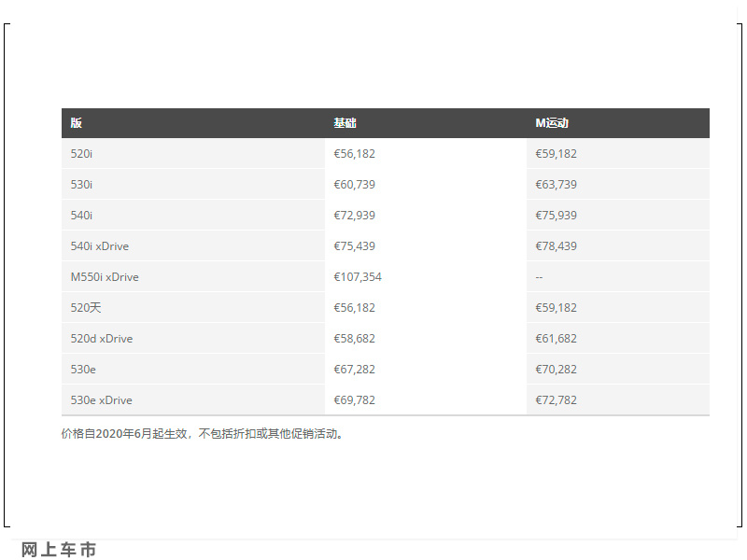Click the 520天 row M Sport price €59,182
The height and width of the screenshot is (560, 747).
tap(556, 308)
